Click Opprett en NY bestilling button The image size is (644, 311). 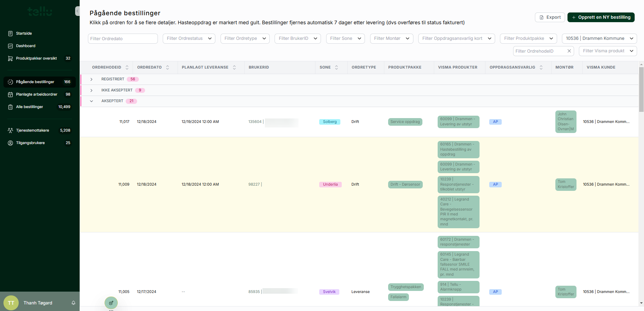(x=601, y=17)
